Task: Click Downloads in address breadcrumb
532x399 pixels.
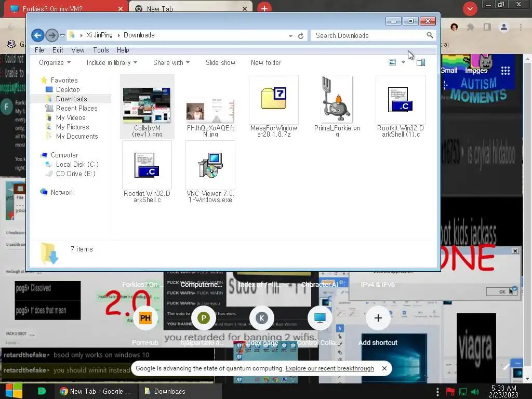Action: point(139,35)
